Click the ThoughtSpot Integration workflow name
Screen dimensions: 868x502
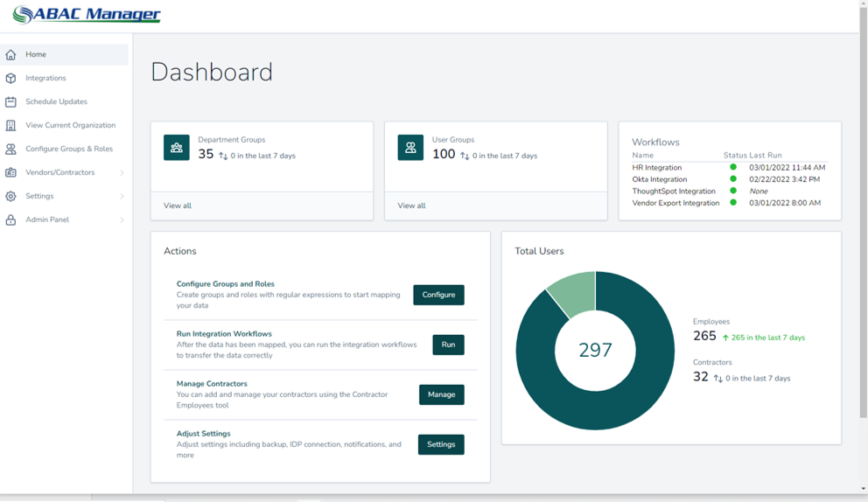674,191
